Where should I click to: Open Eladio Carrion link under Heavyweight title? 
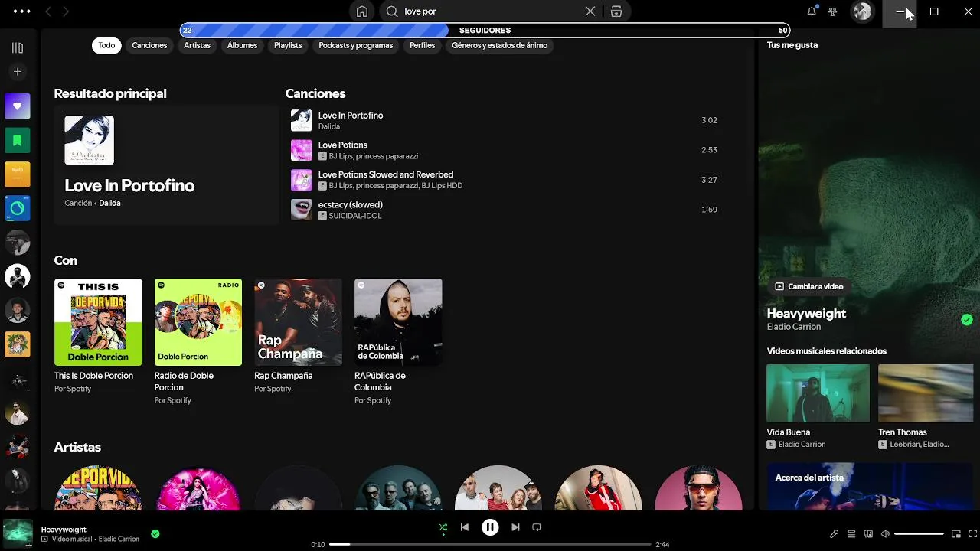click(x=794, y=327)
